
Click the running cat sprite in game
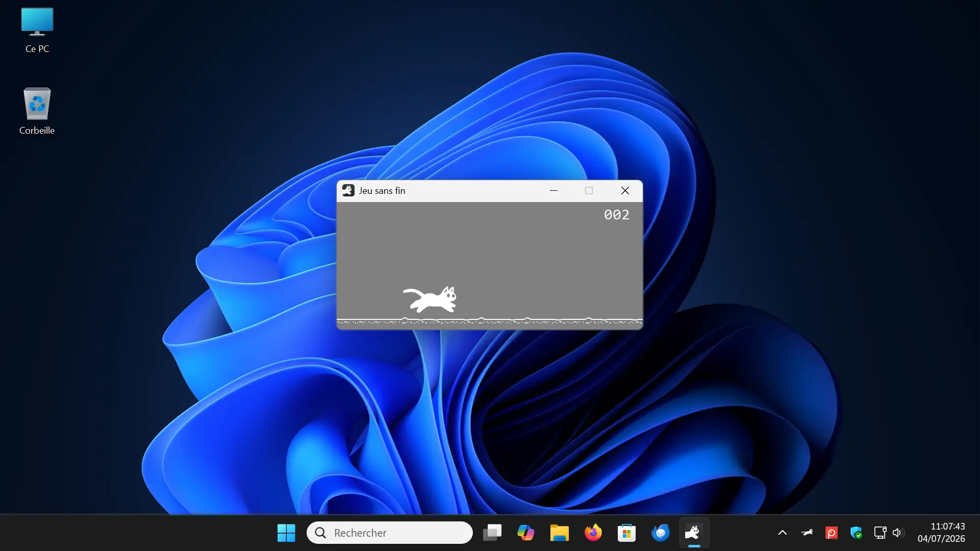[430, 299]
